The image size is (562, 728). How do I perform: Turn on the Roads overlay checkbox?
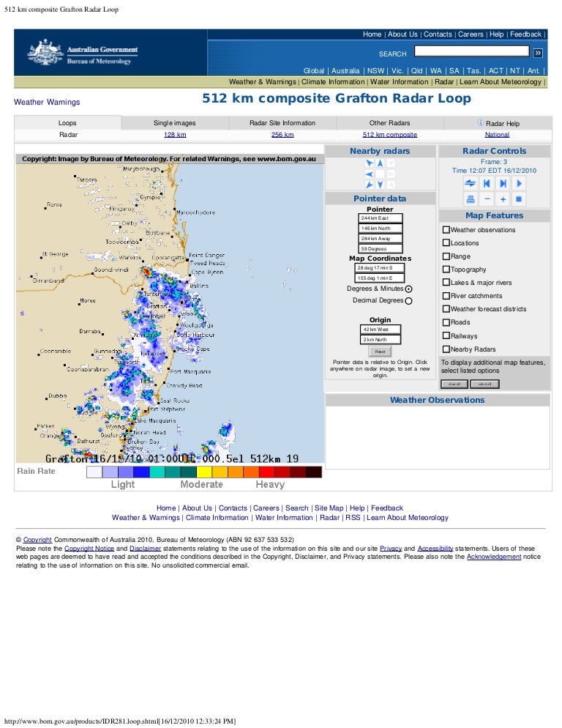pyautogui.click(x=446, y=322)
